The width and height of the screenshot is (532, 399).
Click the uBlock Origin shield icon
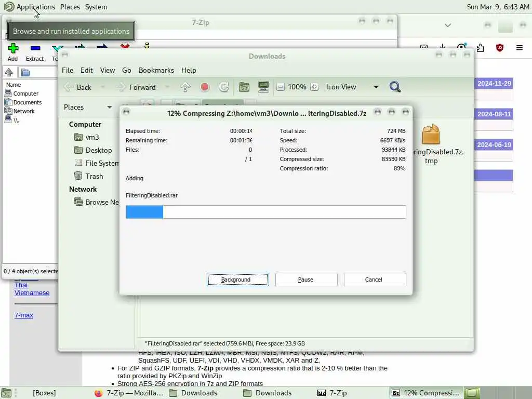click(x=499, y=48)
